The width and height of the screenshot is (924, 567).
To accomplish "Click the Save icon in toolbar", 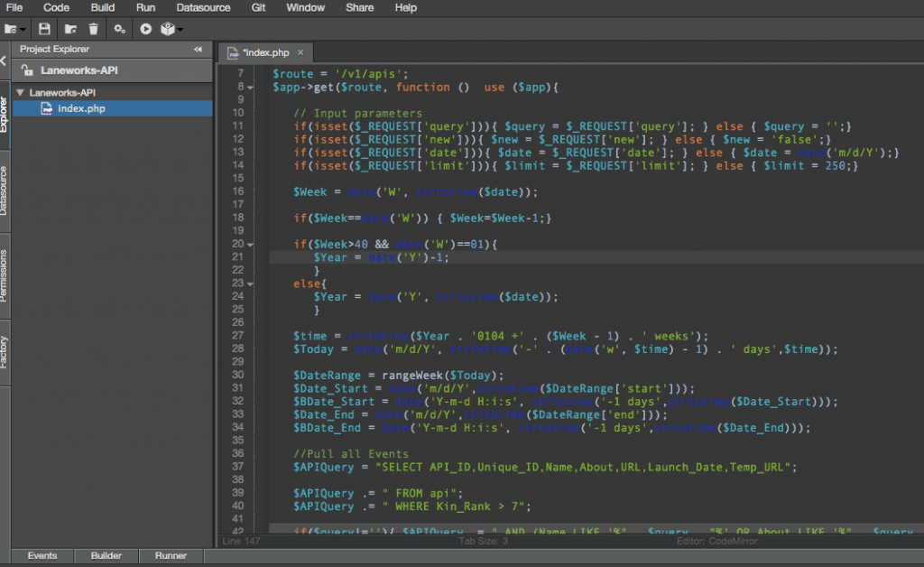I will [44, 29].
